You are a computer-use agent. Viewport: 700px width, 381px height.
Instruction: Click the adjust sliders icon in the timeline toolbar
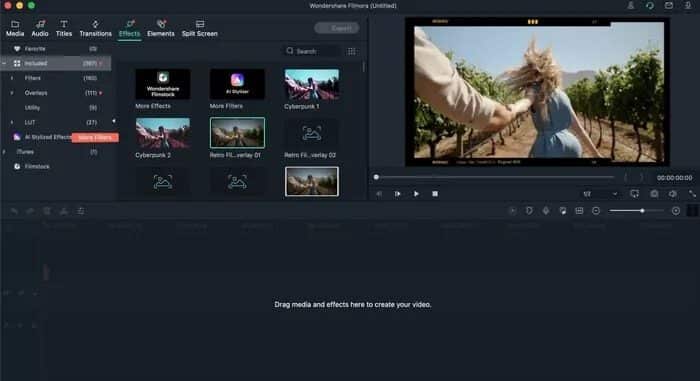coord(81,211)
